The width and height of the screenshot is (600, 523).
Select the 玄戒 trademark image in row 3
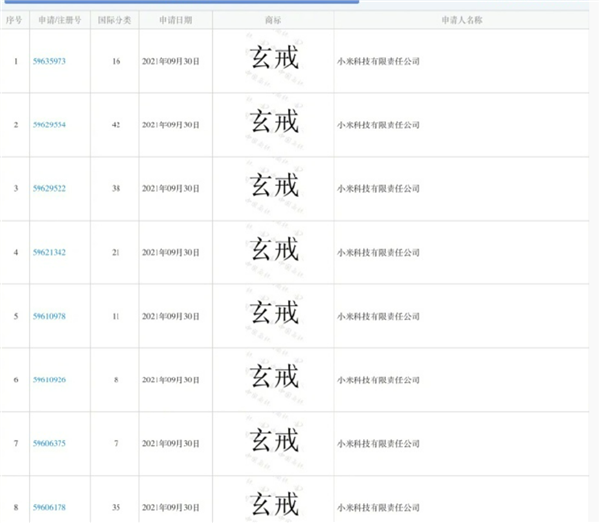pos(274,185)
